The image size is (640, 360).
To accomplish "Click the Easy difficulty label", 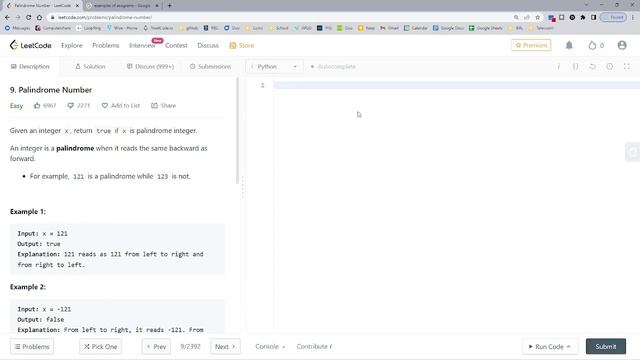I will point(16,106).
